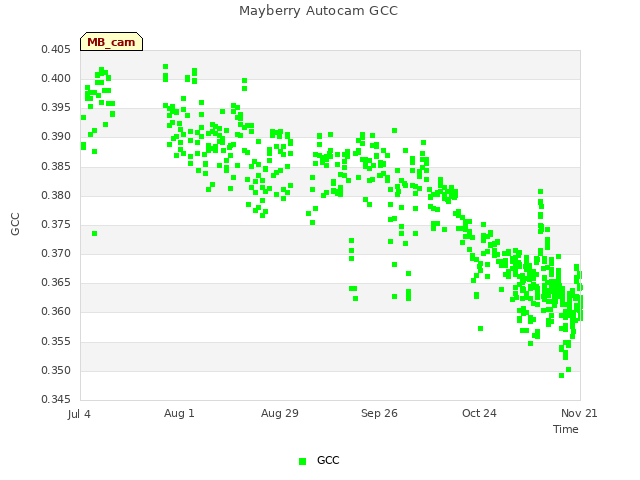The height and width of the screenshot is (480, 640).
Task: Select the Aug 29 x-axis label
Action: tap(280, 413)
